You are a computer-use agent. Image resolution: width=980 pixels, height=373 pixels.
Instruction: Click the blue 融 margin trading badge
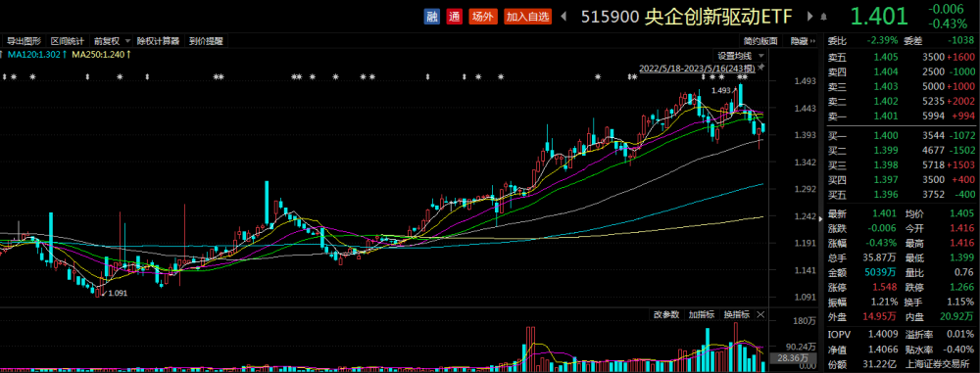click(x=432, y=17)
